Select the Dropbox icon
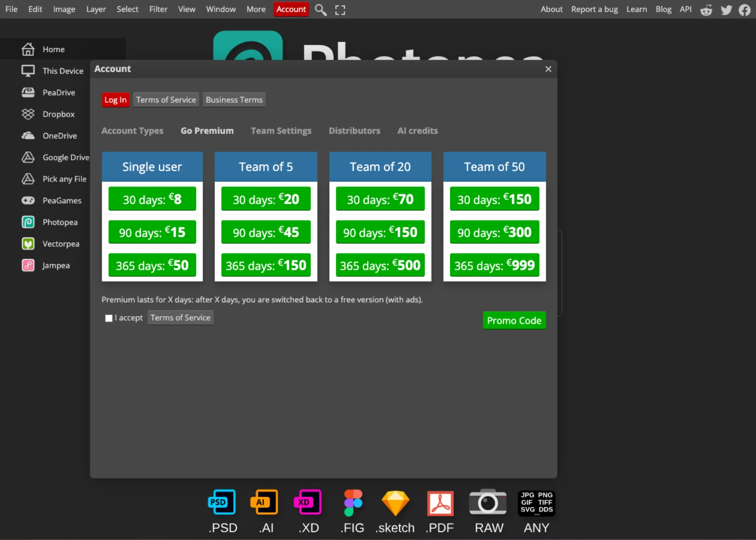756x540 pixels. tap(28, 114)
